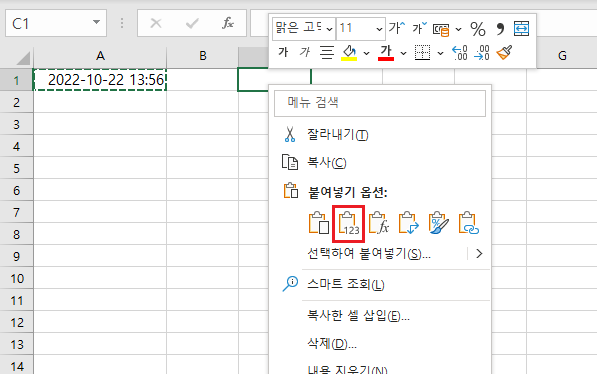Expand the Paste Special submenu arrow

[479, 254]
